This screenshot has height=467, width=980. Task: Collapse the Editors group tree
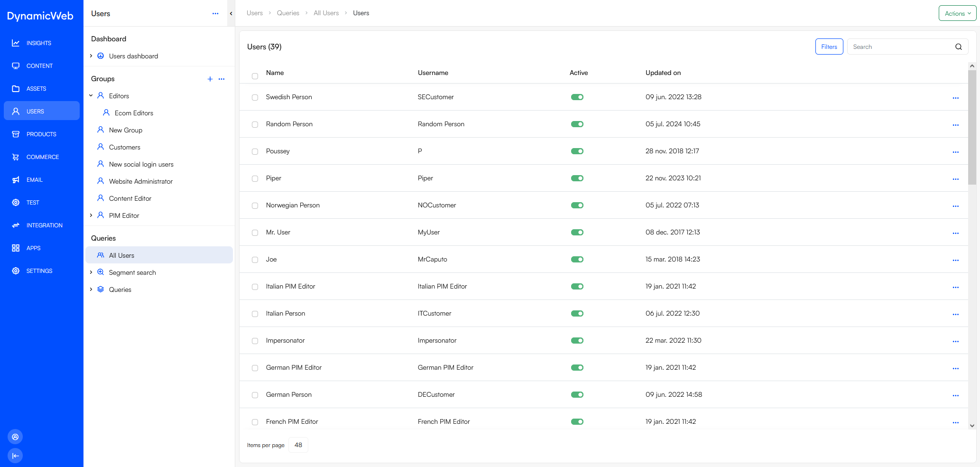91,96
